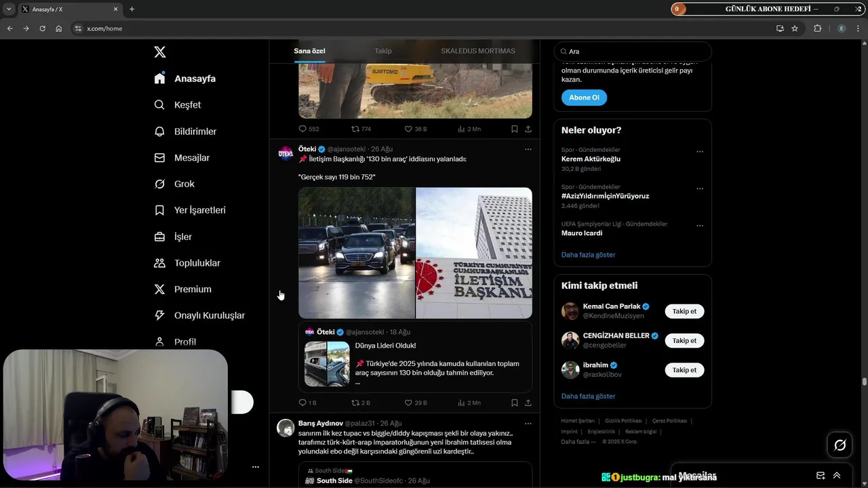Open Mesajlar in sidebar
Image resolution: width=868 pixels, height=488 pixels.
tap(182, 158)
